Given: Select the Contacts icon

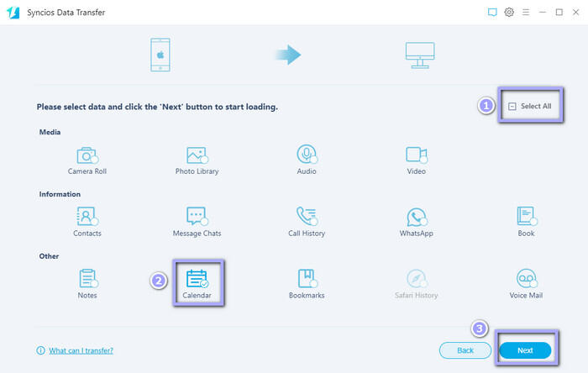Looking at the screenshot, I should pos(87,217).
